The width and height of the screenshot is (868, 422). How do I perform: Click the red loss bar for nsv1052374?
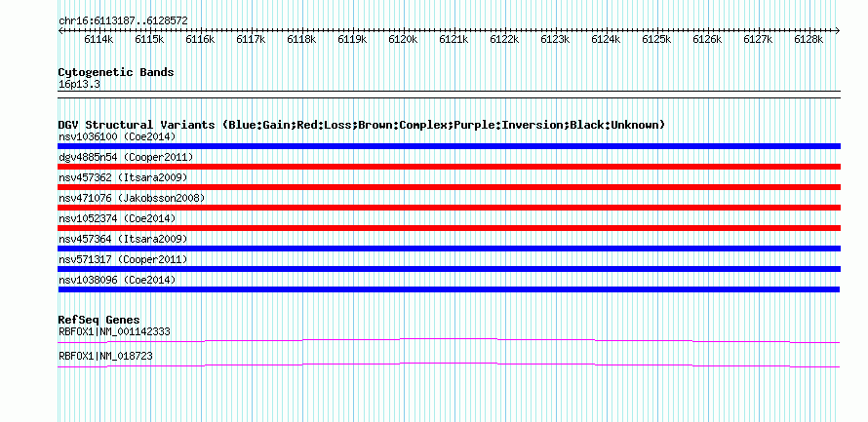click(449, 228)
